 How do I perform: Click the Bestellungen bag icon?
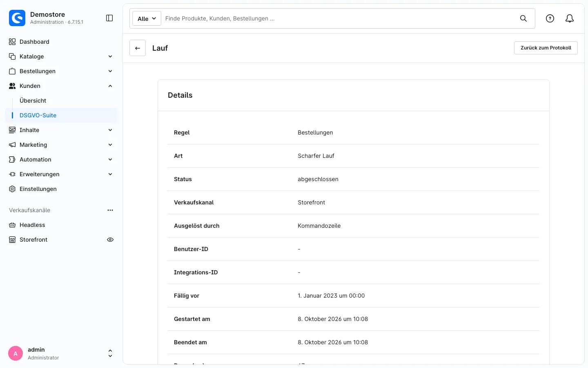click(12, 71)
